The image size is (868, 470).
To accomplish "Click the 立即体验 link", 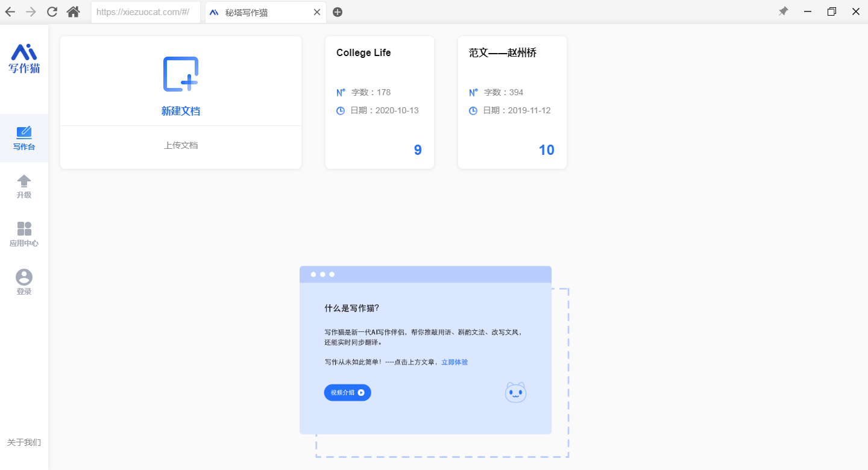I will pos(454,362).
